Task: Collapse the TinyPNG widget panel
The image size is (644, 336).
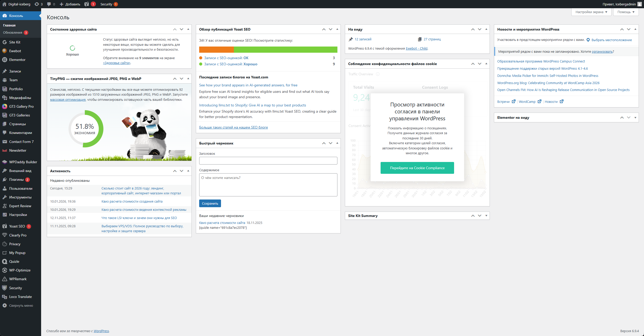Action: [188, 79]
